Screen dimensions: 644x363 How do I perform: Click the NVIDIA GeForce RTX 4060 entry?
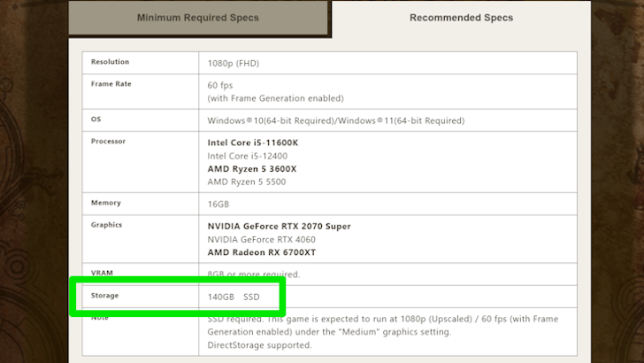261,239
